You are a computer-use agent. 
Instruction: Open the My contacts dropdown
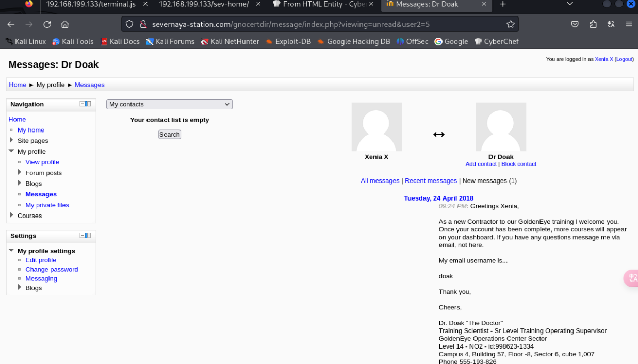169,104
